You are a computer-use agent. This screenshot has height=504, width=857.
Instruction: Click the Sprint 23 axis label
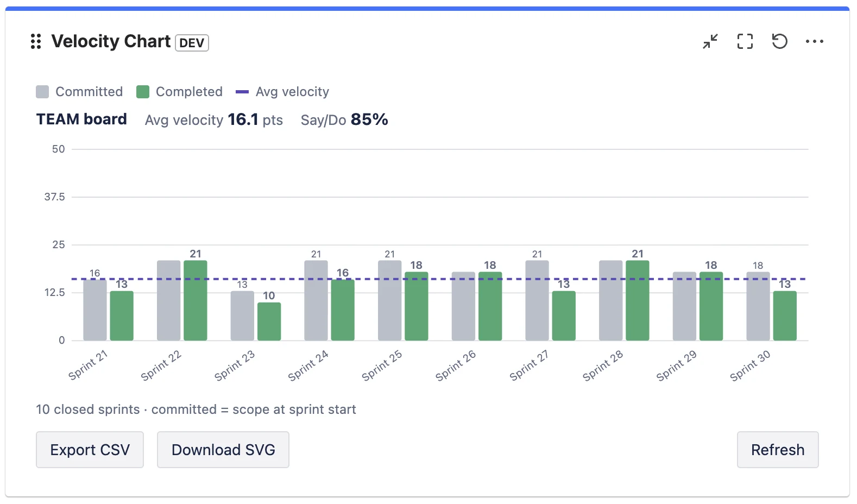click(235, 365)
